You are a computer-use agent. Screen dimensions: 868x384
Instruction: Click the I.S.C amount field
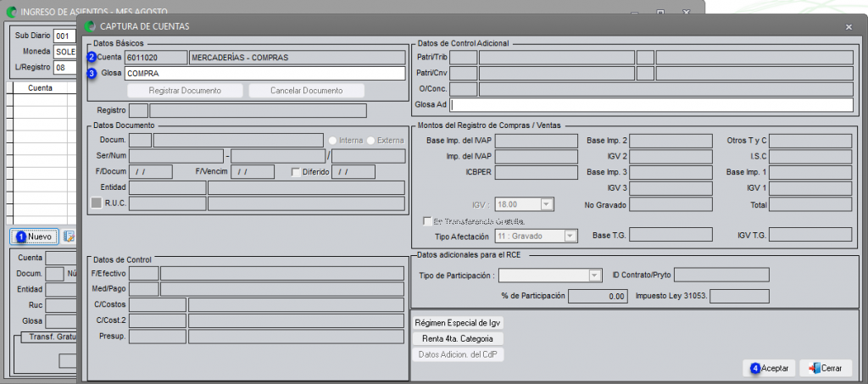[x=810, y=157]
